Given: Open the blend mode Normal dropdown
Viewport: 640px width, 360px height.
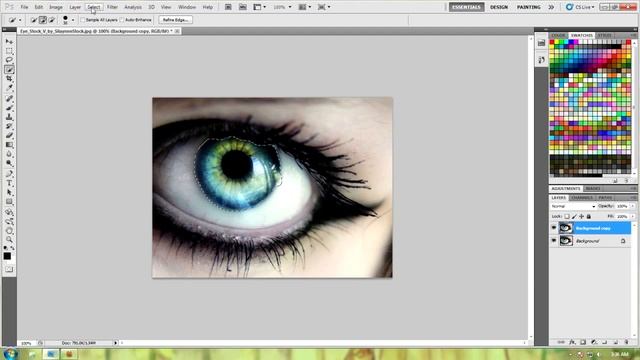Looking at the screenshot, I should (573, 207).
